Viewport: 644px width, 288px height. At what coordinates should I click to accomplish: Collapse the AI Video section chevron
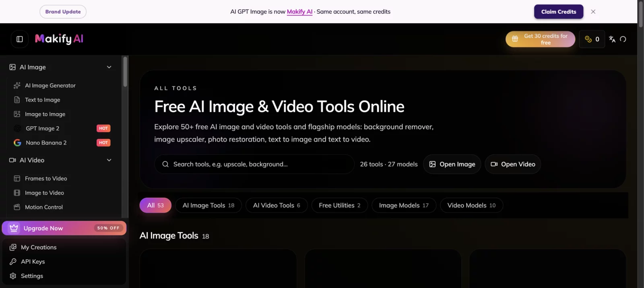pyautogui.click(x=109, y=160)
